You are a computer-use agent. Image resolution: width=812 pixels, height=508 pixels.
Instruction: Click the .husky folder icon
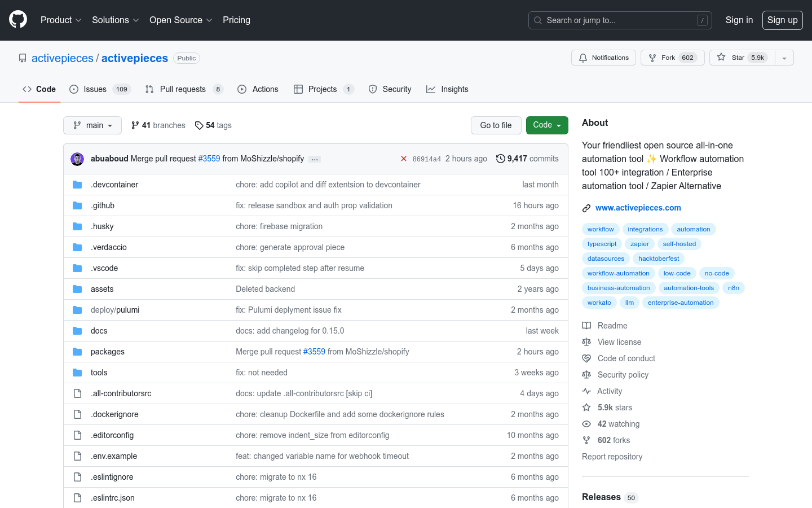(x=77, y=226)
